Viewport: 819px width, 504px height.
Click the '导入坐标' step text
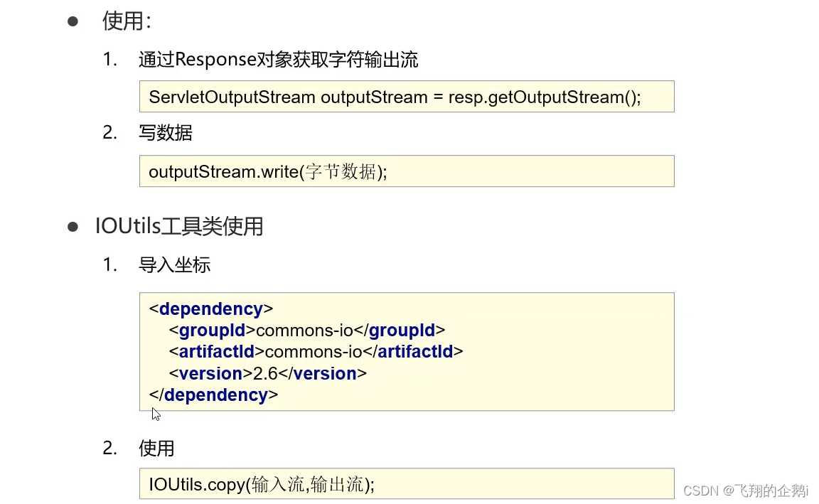click(x=174, y=265)
